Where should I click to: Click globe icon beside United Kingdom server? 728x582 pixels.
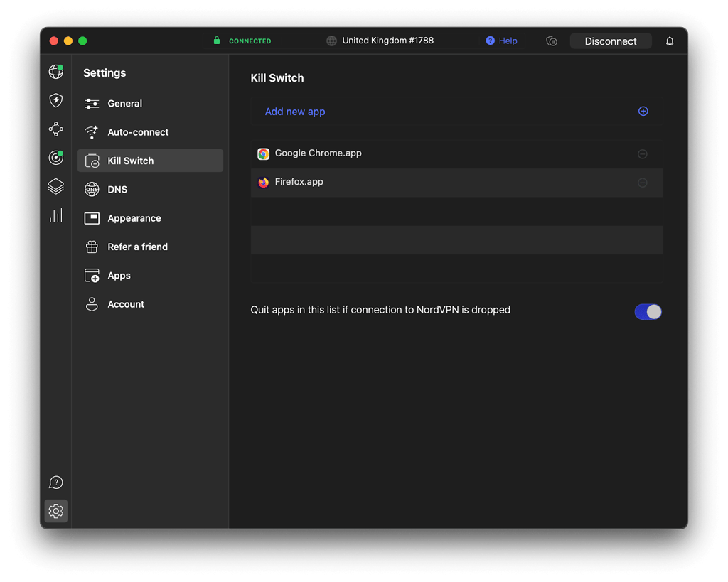coord(331,41)
